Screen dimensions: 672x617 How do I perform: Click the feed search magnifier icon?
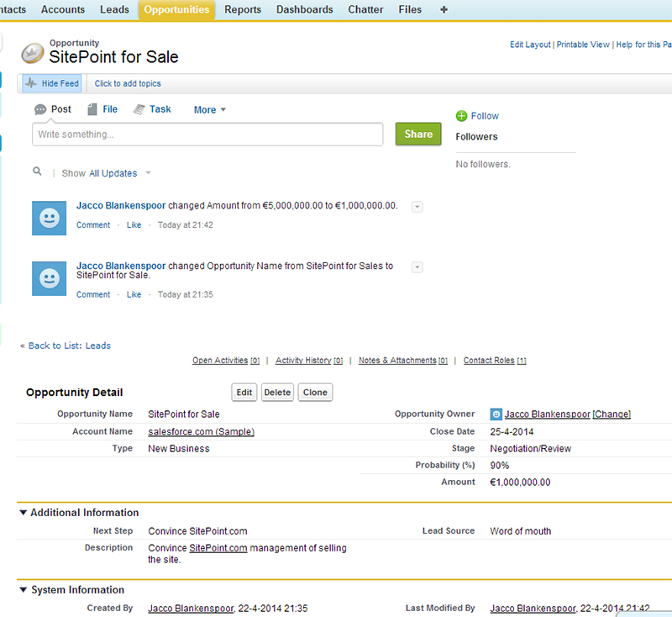click(37, 171)
